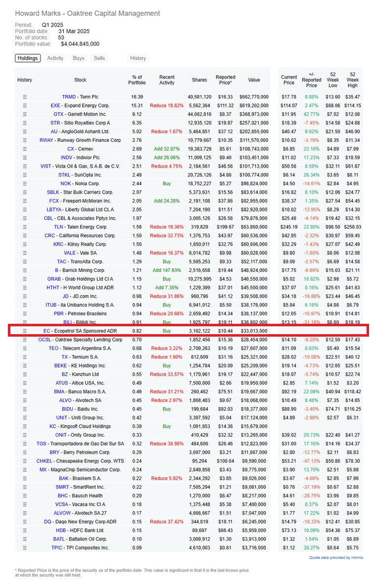Open history icon for OCSL row
Image resolution: width=373 pixels, height=588 pixels.
point(25,340)
